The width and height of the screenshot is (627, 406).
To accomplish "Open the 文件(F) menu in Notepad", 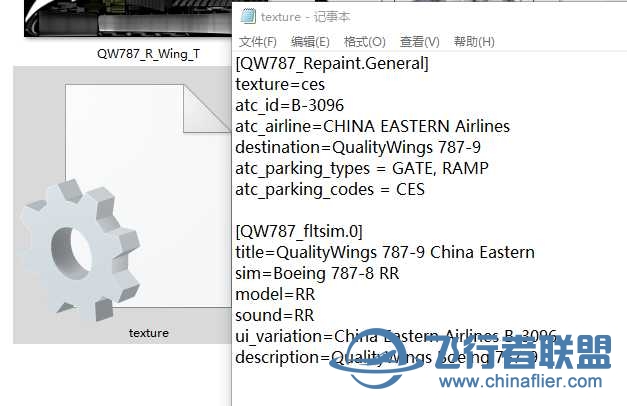I will pyautogui.click(x=258, y=42).
